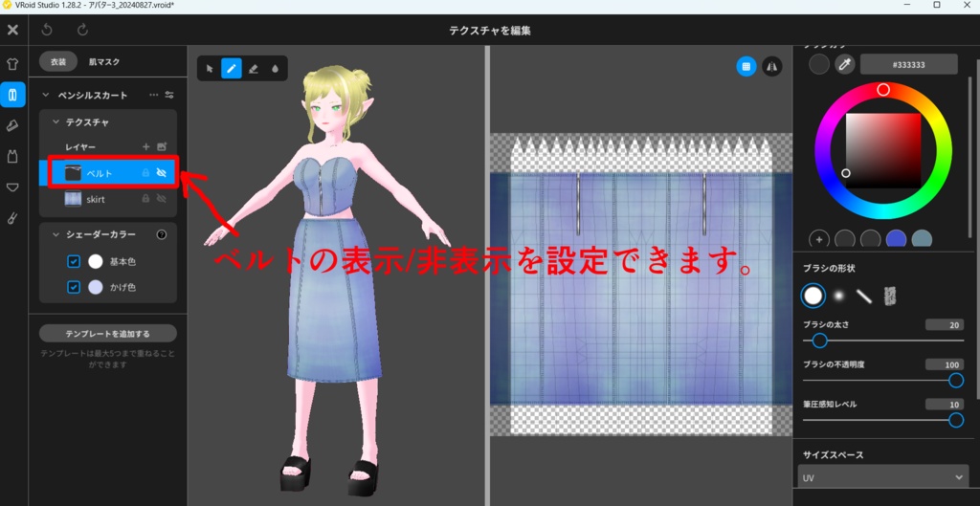Uncheck the 基本色 checkbox

[74, 261]
